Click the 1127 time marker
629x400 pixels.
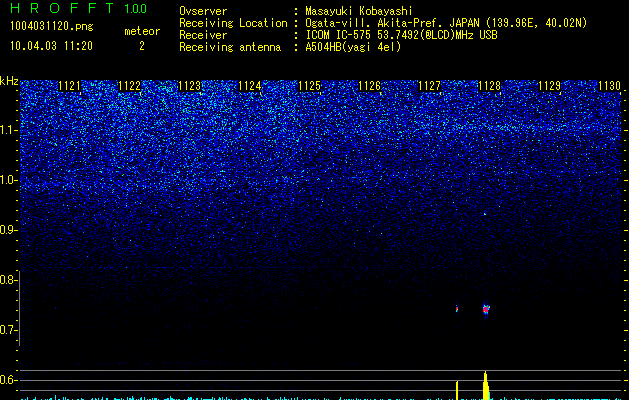pyautogui.click(x=429, y=86)
